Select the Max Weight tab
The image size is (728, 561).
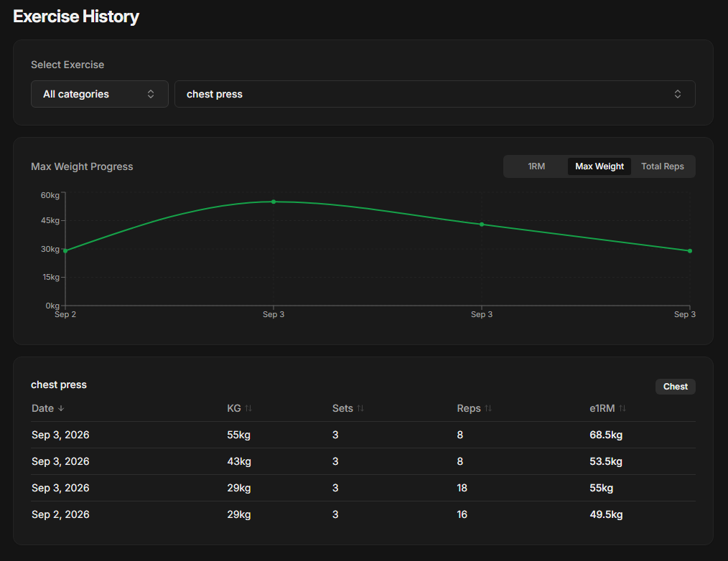pyautogui.click(x=599, y=166)
